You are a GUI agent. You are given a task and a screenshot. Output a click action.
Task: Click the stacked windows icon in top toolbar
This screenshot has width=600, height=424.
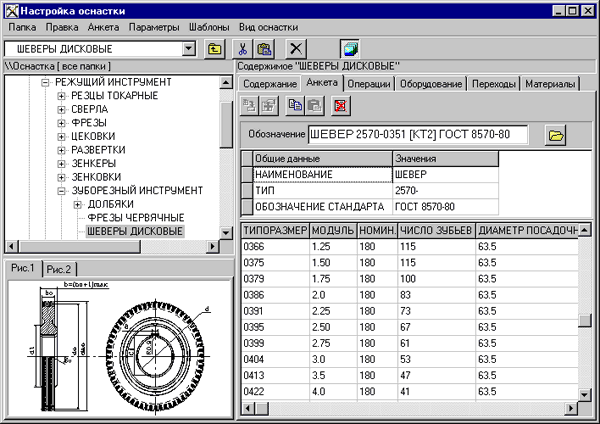(348, 48)
